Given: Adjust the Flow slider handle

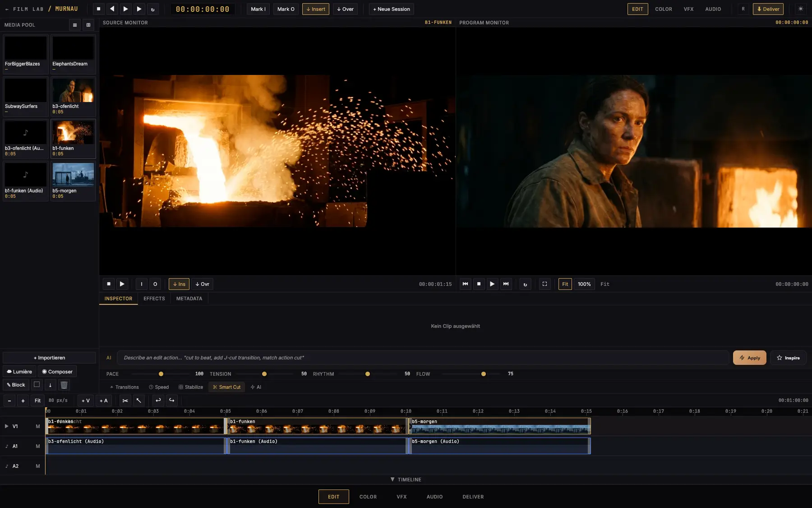Looking at the screenshot, I should 484,374.
